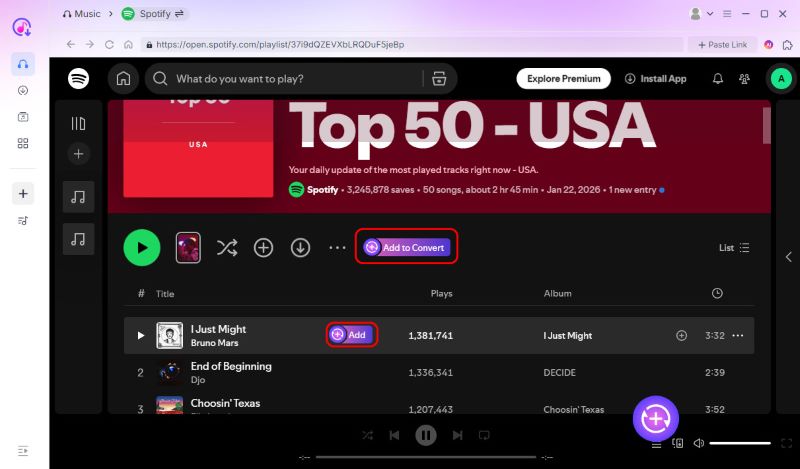Click the app logo at top left
Image resolution: width=800 pixels, height=469 pixels.
22,27
